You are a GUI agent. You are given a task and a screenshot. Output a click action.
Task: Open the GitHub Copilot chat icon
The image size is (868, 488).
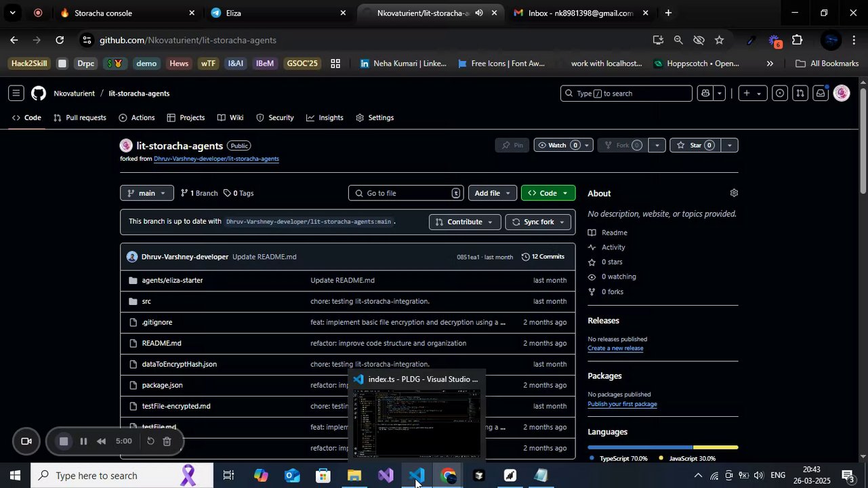tap(705, 94)
